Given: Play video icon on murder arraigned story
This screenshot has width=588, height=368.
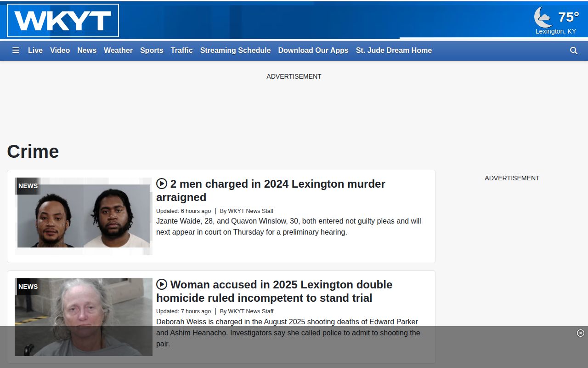Looking at the screenshot, I should (162, 184).
